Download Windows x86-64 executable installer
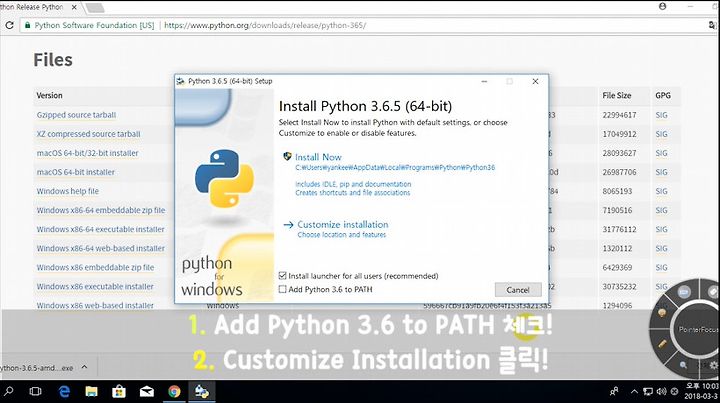720x403 pixels. (101, 229)
